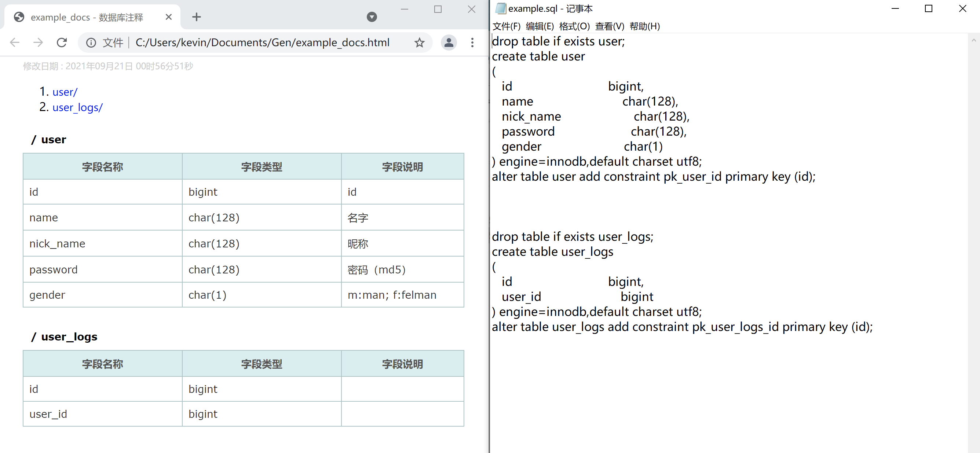The height and width of the screenshot is (453, 980).
Task: Open a new browser tab
Action: (196, 17)
